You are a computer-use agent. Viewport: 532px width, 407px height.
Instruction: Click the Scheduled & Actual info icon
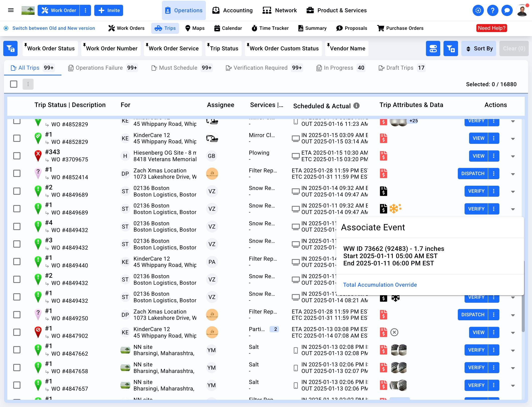click(x=356, y=106)
